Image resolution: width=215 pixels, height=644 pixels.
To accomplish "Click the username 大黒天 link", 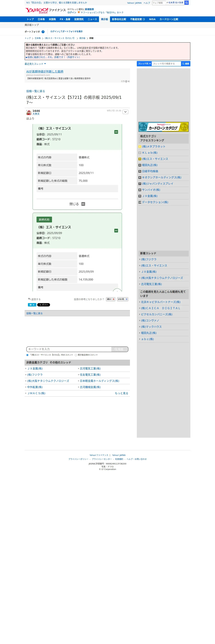I will (36, 114).
